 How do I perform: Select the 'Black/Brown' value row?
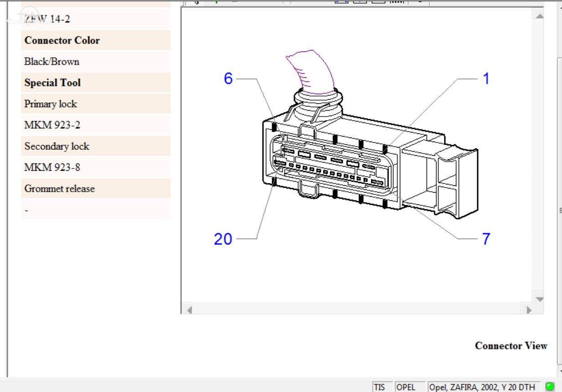pyautogui.click(x=96, y=61)
